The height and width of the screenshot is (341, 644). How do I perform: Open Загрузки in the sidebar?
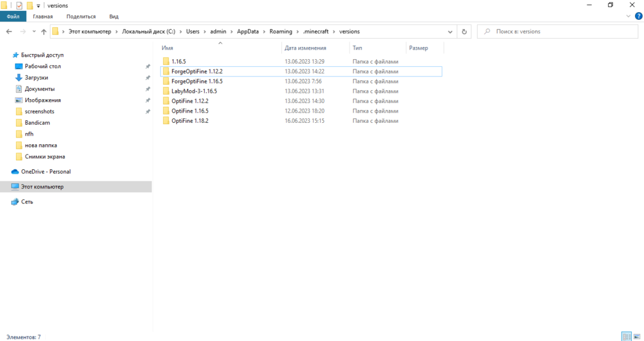coord(36,78)
